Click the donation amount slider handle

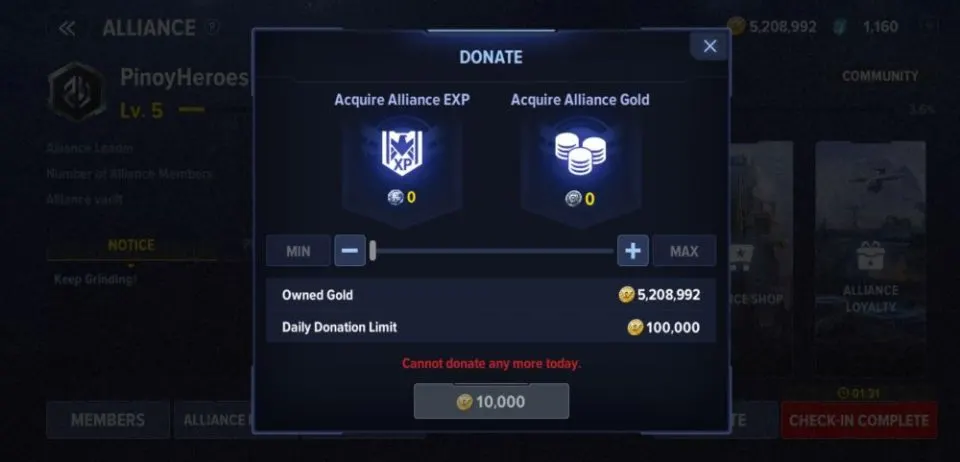(373, 250)
